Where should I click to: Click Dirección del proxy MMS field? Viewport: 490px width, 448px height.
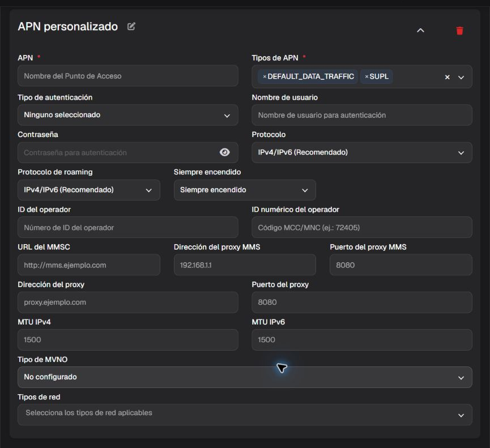tap(245, 265)
